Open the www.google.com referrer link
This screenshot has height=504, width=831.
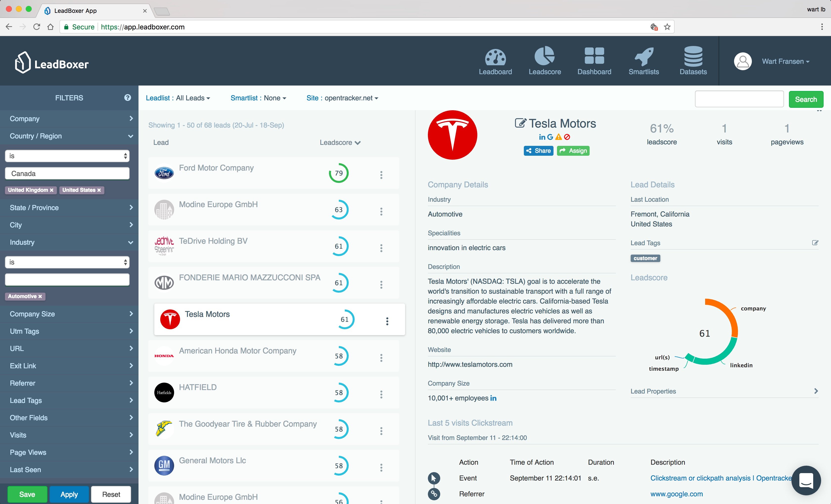pyautogui.click(x=676, y=494)
